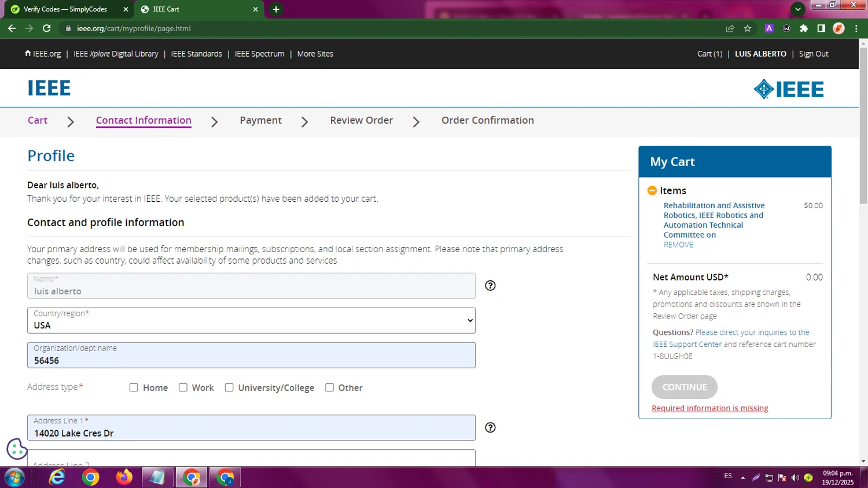Select the Contact Information step

point(144,120)
